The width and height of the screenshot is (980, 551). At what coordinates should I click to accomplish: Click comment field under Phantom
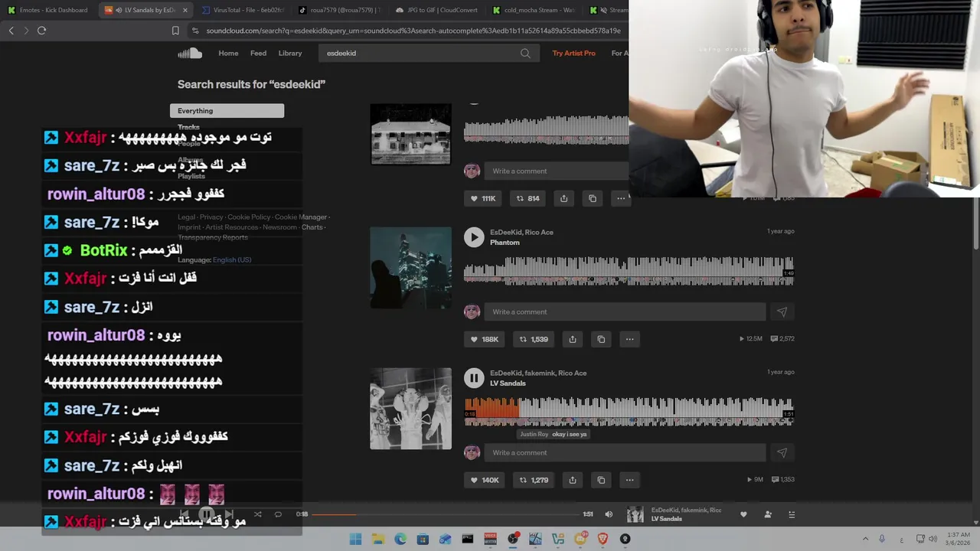coord(625,311)
